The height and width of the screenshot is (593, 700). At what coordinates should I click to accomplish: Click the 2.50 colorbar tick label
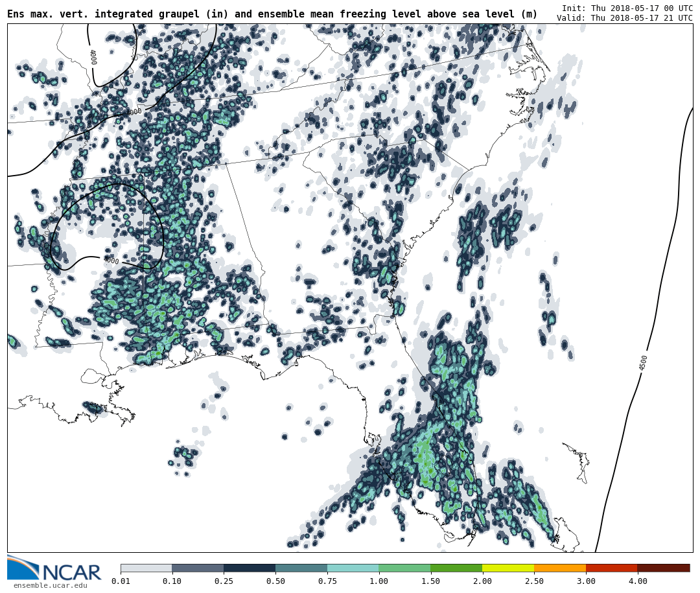click(x=534, y=581)
